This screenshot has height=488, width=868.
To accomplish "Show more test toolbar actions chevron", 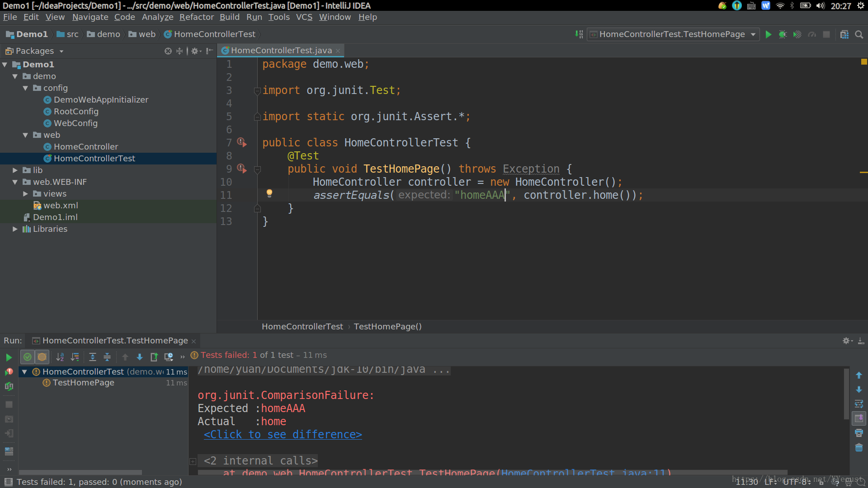I will [x=183, y=357].
